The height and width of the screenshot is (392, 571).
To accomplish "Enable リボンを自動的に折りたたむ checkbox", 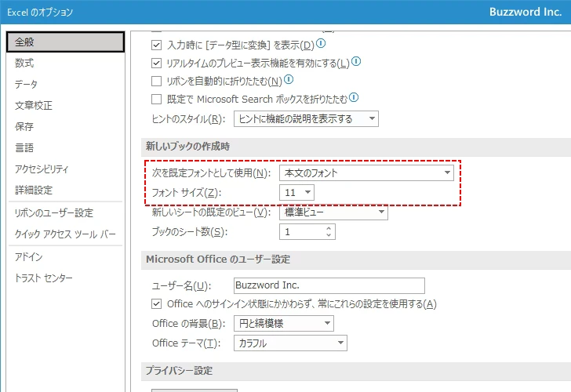I will coord(156,81).
